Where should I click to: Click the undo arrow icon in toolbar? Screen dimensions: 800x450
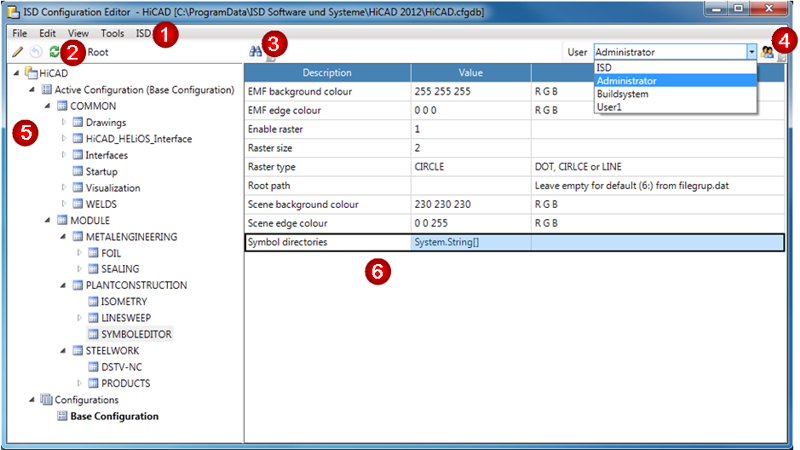[x=36, y=51]
